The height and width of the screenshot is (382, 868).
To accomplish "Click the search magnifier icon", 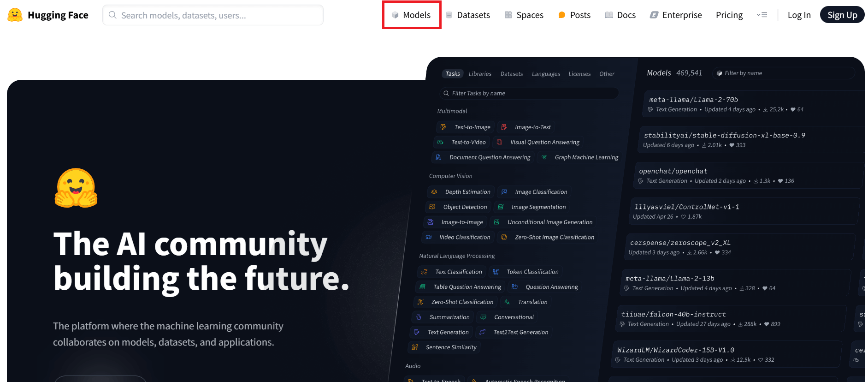I will pos(112,15).
